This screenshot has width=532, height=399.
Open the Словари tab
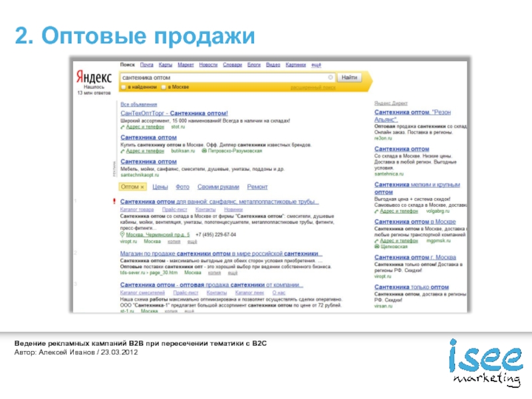(232, 65)
